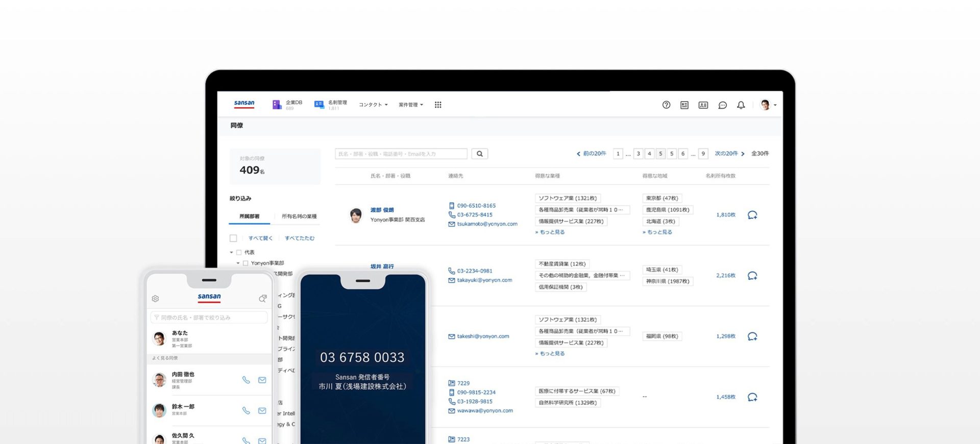Screen dimensions: 980x444
Task: Click the magnifier search button
Action: click(x=480, y=154)
